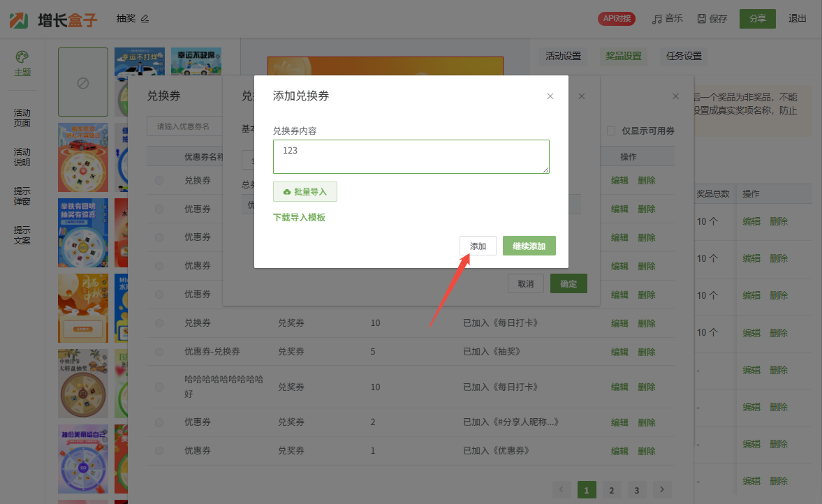Open the 下载导入模板 link
This screenshot has width=822, height=504.
pyautogui.click(x=300, y=217)
